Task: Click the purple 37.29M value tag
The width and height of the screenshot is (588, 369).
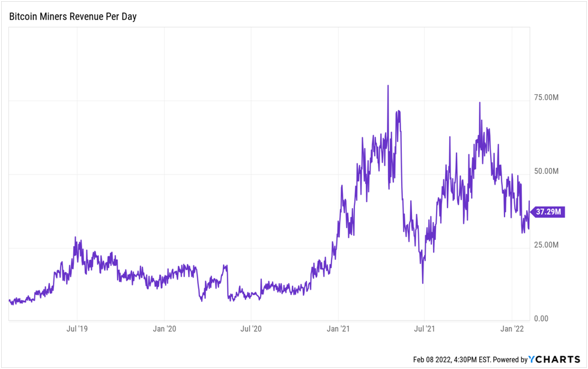Action: [x=548, y=212]
